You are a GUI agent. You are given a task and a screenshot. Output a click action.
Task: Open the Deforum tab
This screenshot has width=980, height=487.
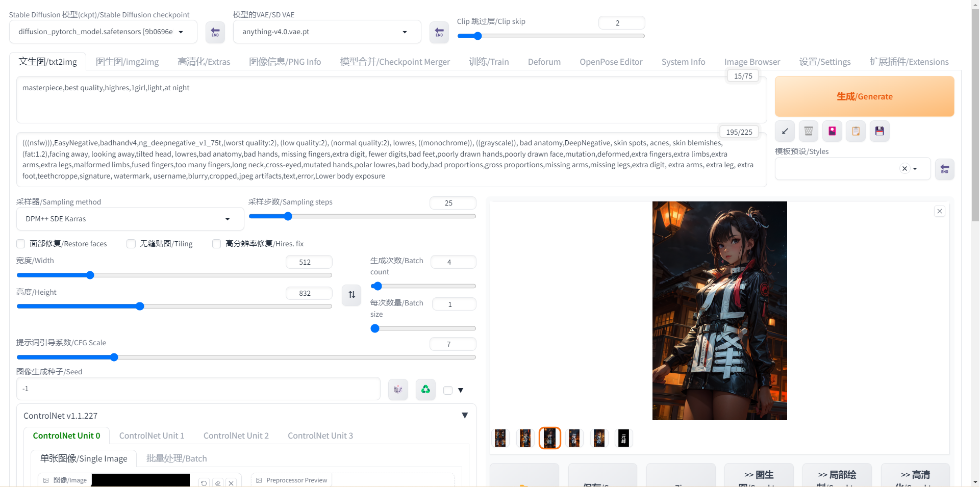coord(544,62)
